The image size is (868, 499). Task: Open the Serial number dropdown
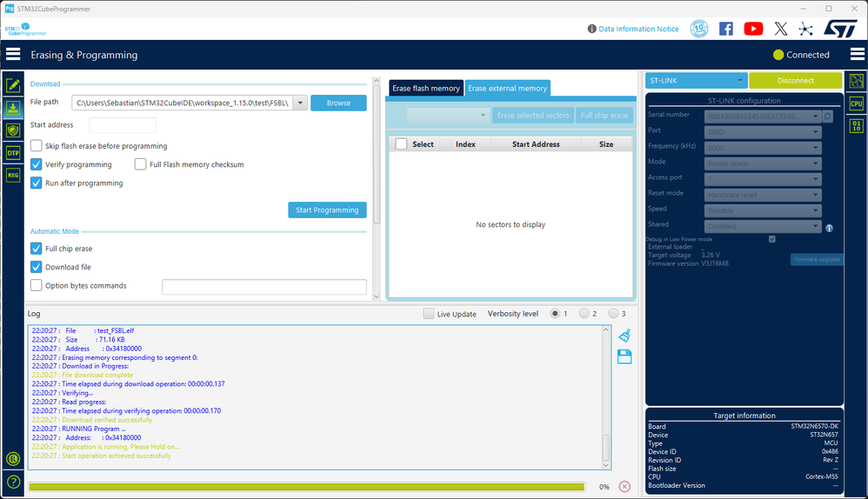pos(763,116)
